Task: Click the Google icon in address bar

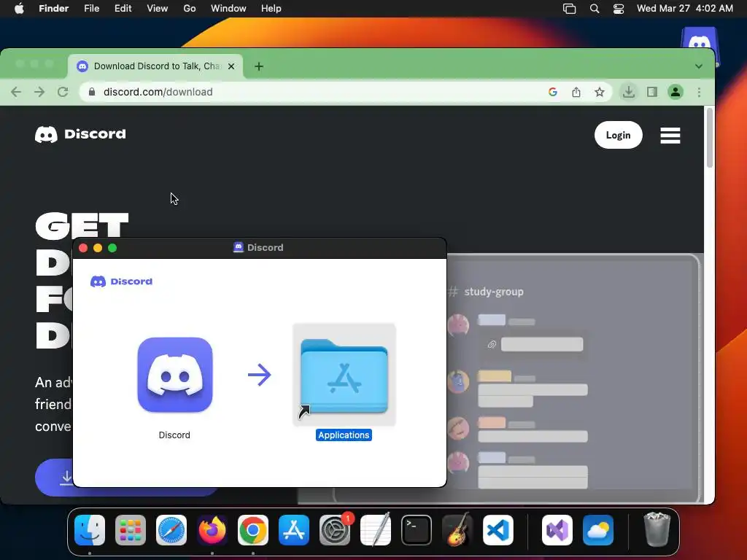Action: 553,92
